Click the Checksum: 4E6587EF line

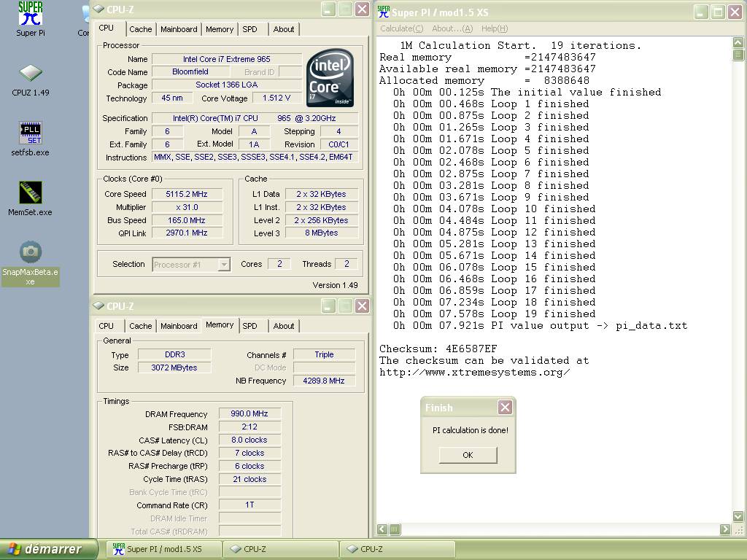(438, 349)
